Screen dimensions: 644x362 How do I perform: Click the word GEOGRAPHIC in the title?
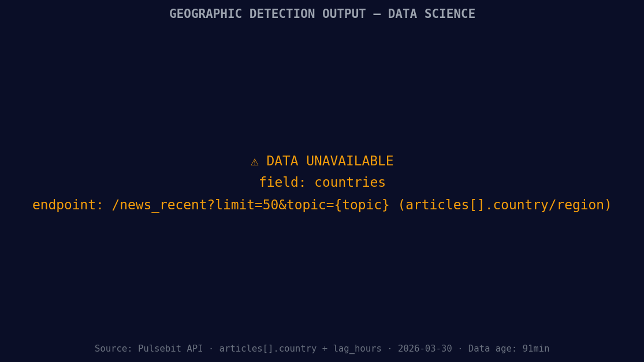click(x=206, y=14)
